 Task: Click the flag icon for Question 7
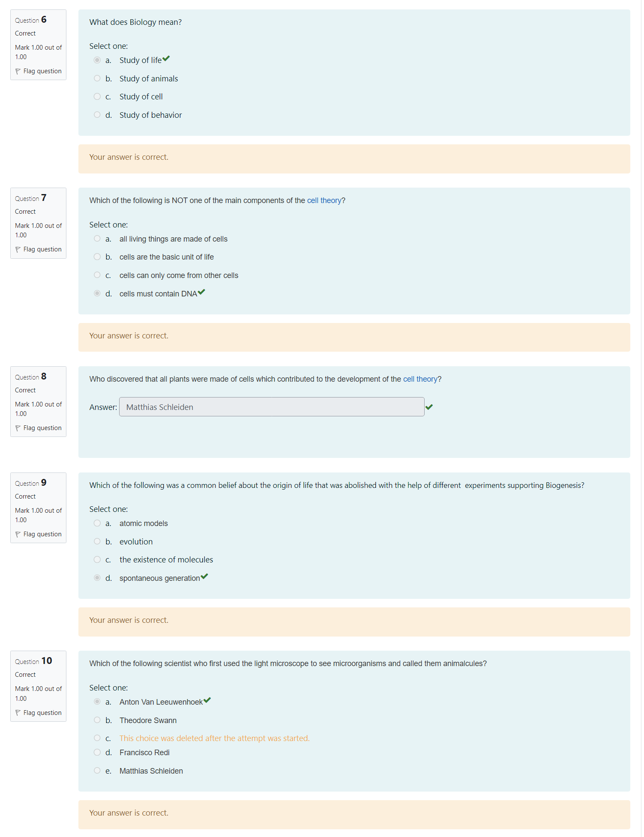(18, 249)
